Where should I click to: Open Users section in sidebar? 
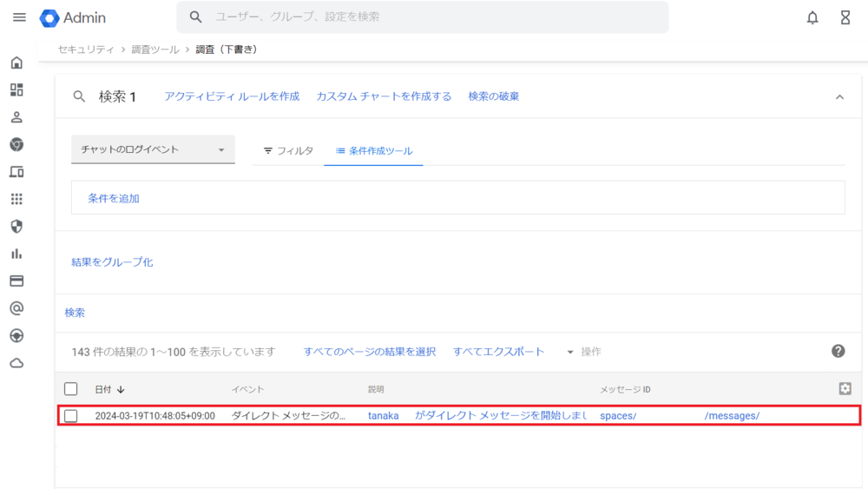click(16, 117)
